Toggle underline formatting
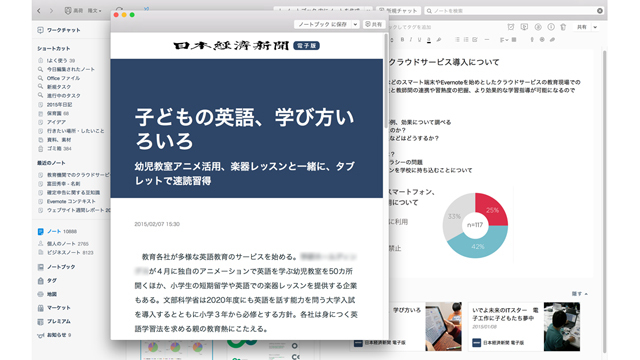This screenshot has height=360, width=640. pos(419,40)
